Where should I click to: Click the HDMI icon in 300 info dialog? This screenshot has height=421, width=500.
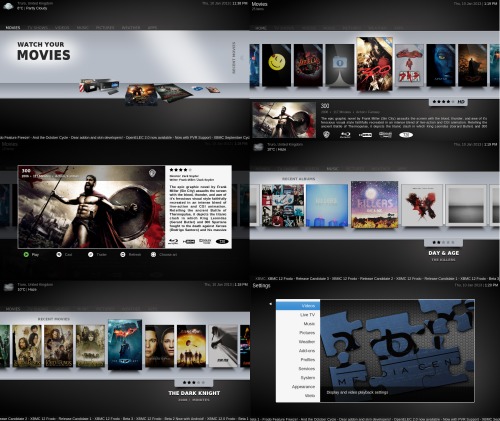pyautogui.click(x=189, y=241)
